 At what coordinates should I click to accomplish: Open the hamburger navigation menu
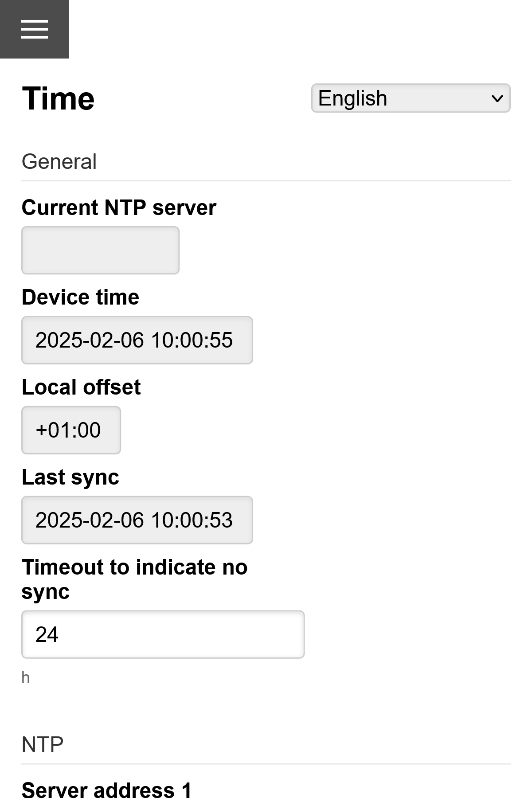(x=35, y=29)
